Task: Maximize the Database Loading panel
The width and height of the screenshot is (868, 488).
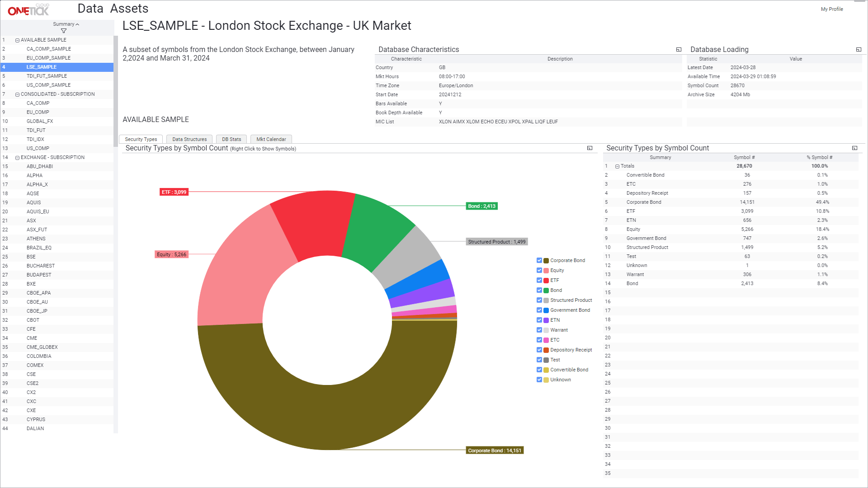Action: (859, 50)
